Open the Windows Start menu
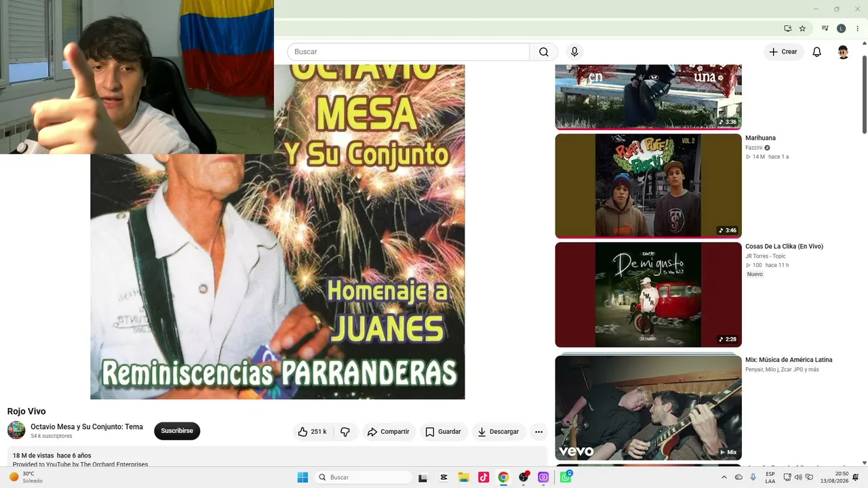The image size is (868, 488). pyautogui.click(x=302, y=477)
